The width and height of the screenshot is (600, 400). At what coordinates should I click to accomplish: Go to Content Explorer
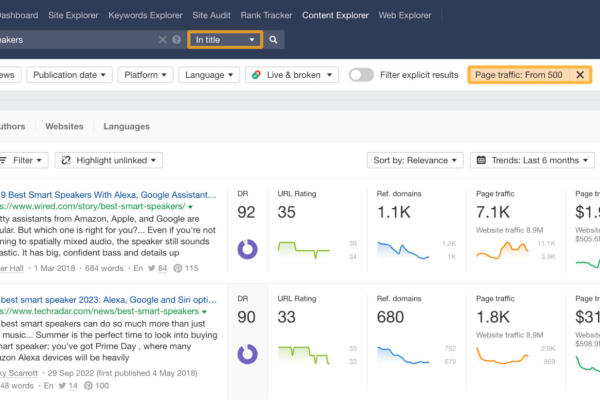[x=335, y=15]
